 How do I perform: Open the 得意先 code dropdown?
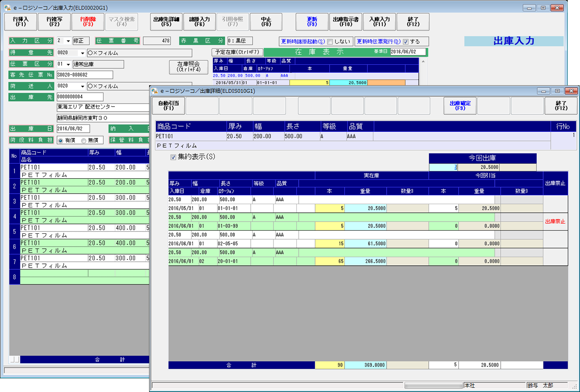[x=82, y=53]
